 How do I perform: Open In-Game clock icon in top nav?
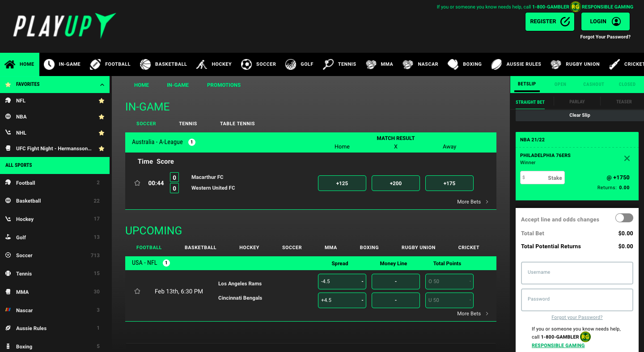49,64
